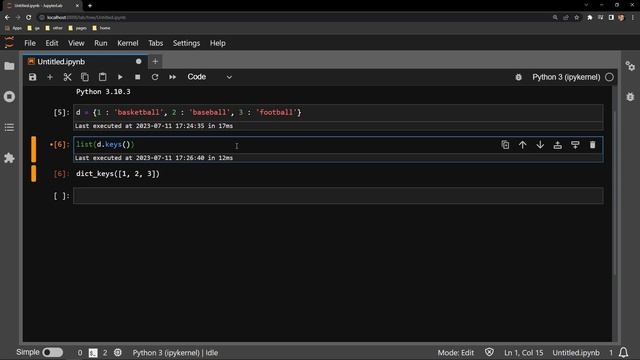Open the Help menu
640x360 pixels.
218,43
